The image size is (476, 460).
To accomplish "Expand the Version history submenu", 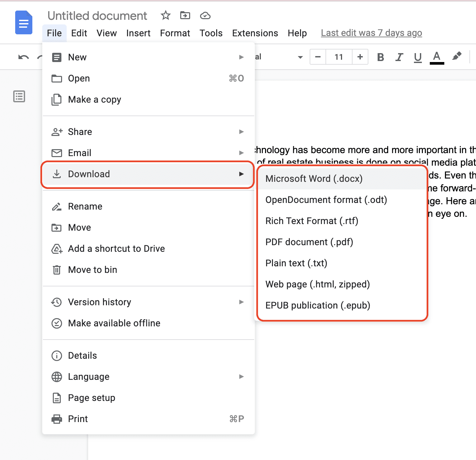I will [241, 302].
